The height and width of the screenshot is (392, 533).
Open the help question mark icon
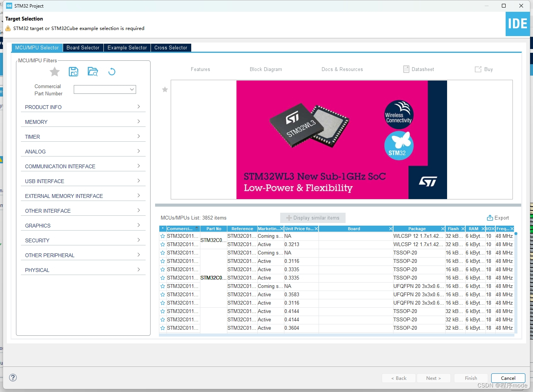[x=13, y=377]
